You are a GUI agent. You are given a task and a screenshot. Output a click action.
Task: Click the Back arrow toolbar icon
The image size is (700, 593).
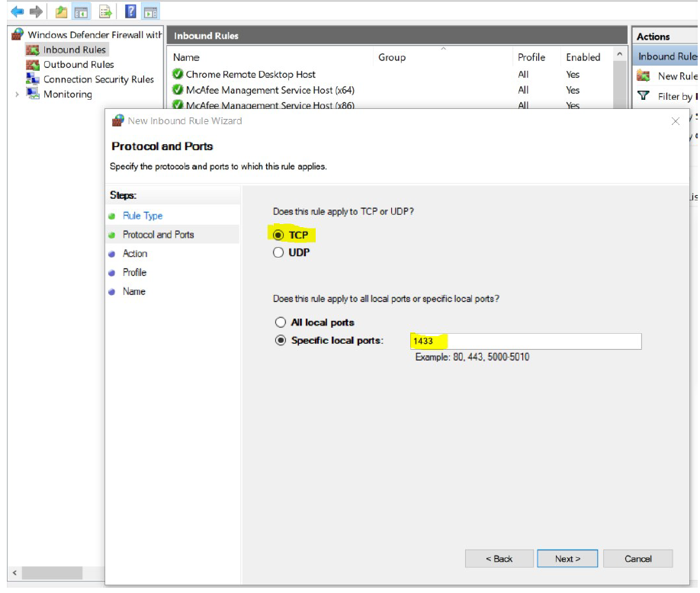coord(17,11)
